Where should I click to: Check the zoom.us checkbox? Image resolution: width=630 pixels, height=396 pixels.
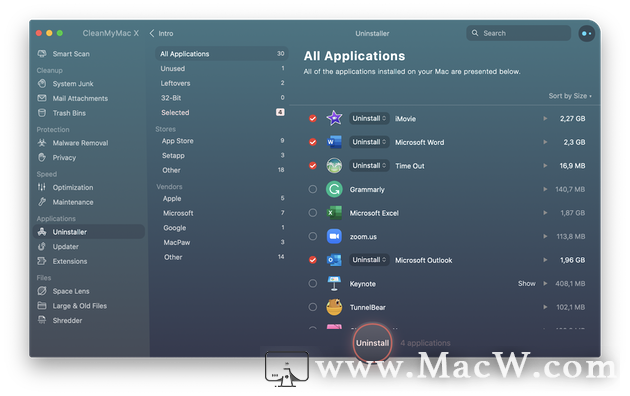(x=313, y=237)
